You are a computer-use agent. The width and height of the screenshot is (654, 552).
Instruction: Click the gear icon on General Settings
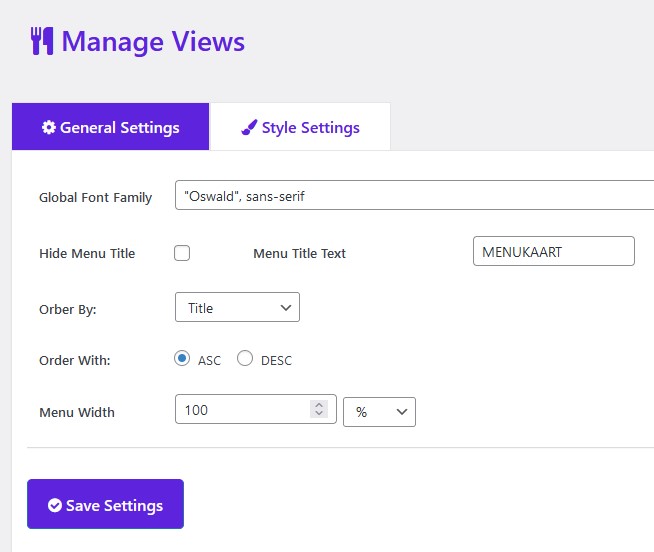tap(48, 127)
